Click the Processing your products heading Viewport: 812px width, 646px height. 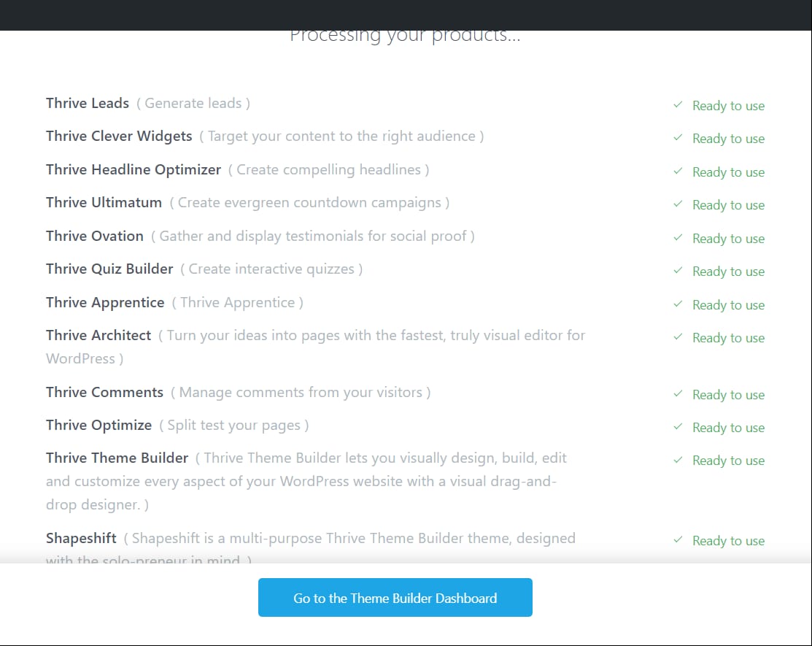[406, 34]
